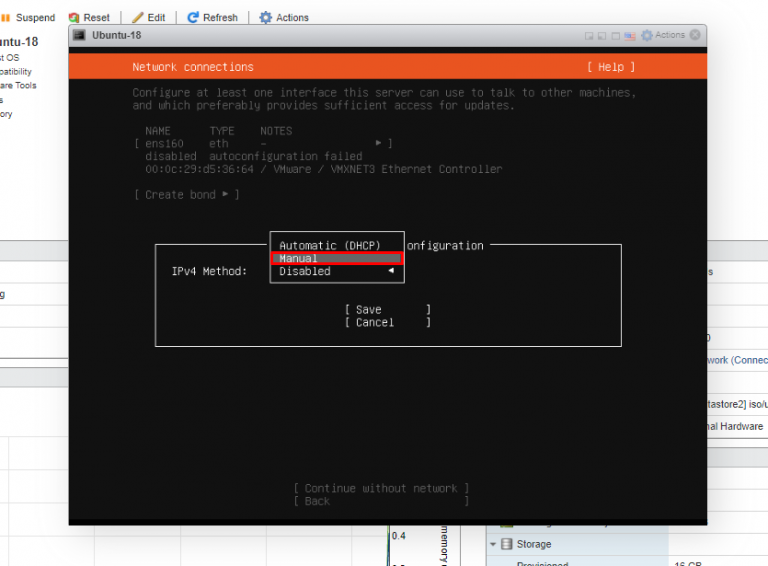Click the Suspend button in the host toolbar

(x=28, y=18)
